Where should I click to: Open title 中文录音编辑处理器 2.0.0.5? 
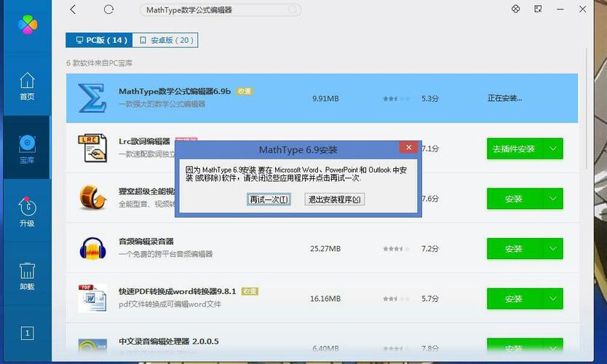[169, 341]
